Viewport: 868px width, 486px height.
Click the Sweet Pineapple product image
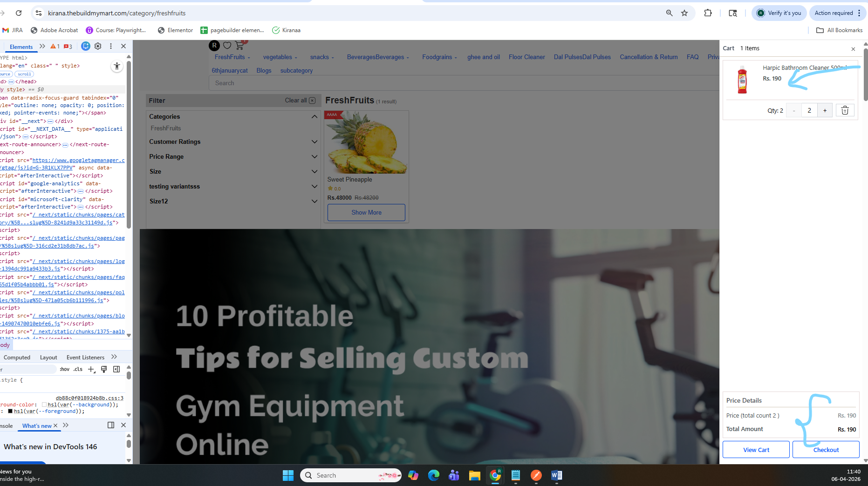coord(366,142)
